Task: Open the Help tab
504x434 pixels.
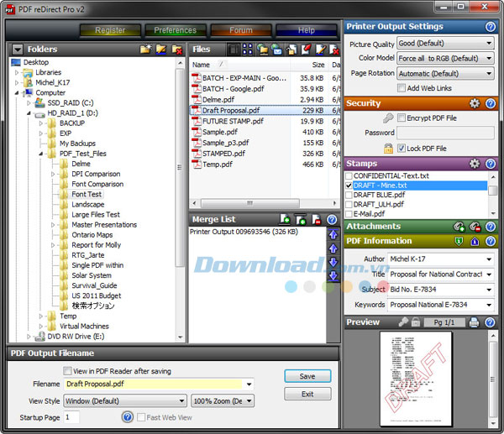Action: [x=306, y=30]
